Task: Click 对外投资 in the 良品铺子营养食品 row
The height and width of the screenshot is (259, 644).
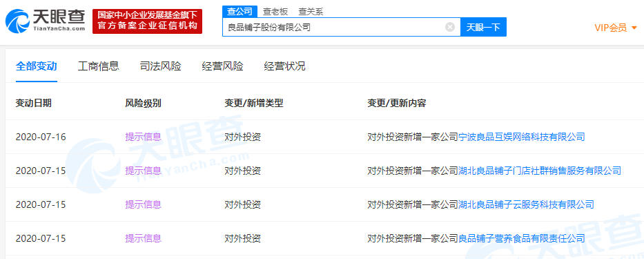Action: coord(242,238)
